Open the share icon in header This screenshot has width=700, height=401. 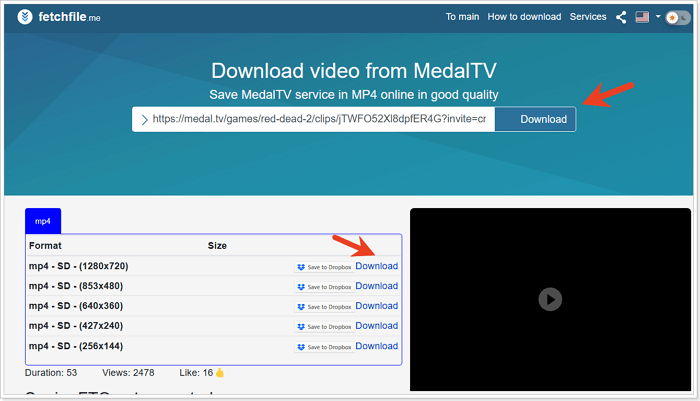point(621,17)
